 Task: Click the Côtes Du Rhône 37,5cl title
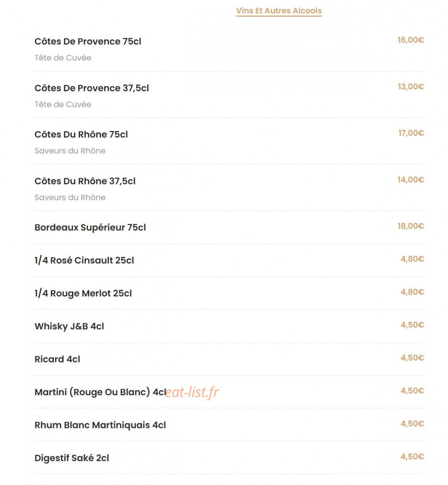(85, 181)
